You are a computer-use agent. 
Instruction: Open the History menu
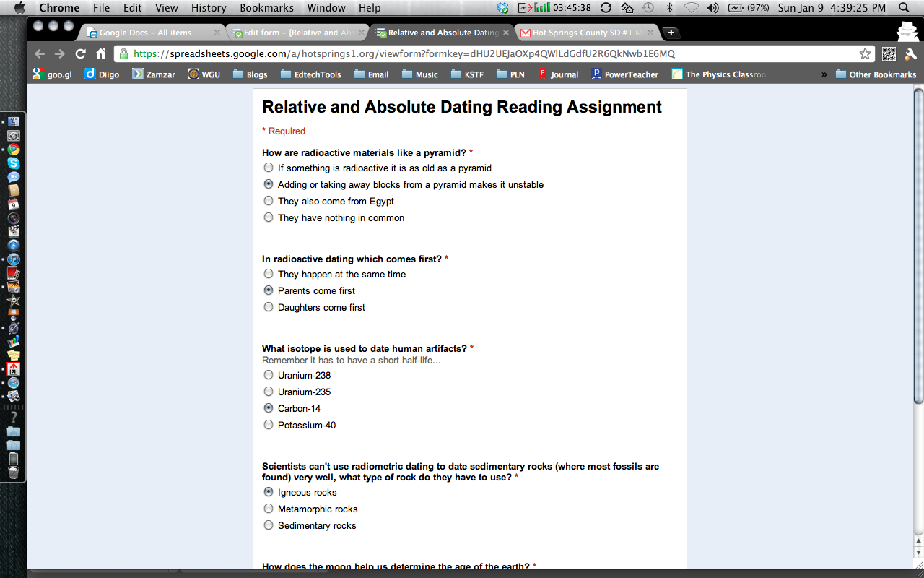click(209, 8)
